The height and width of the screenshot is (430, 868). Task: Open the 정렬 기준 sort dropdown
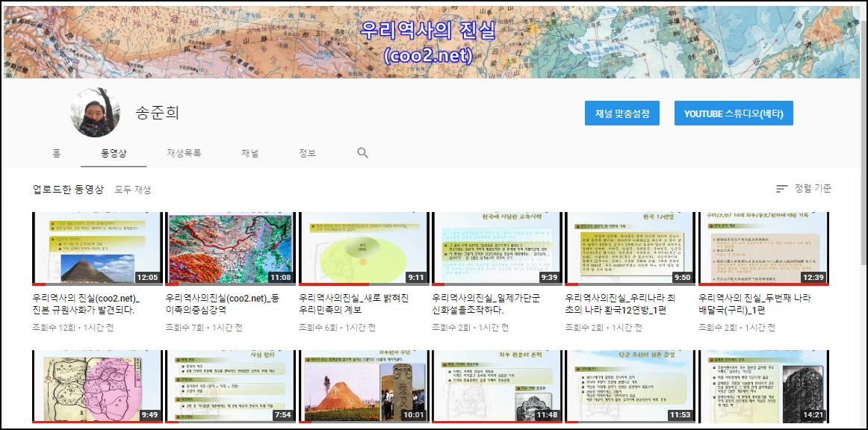[x=803, y=189]
